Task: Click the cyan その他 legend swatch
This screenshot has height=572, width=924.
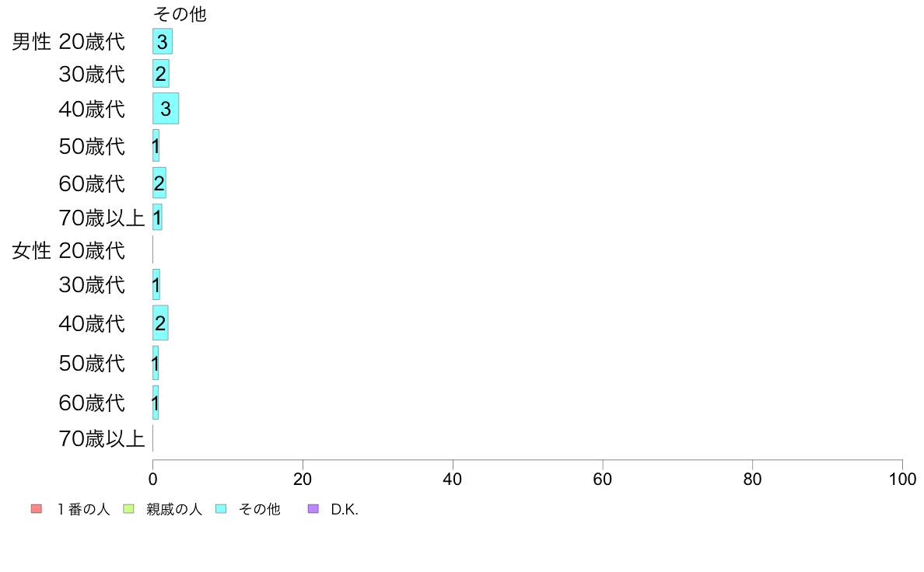Action: tap(221, 509)
